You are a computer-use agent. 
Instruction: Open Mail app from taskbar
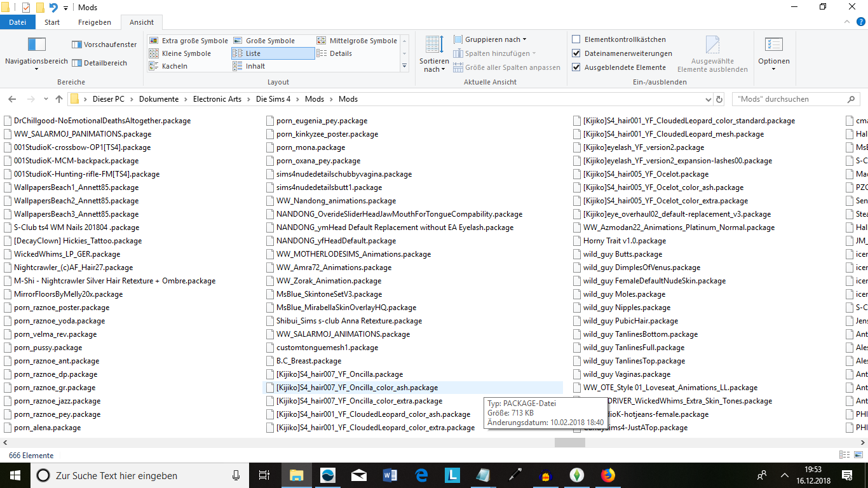tap(358, 475)
